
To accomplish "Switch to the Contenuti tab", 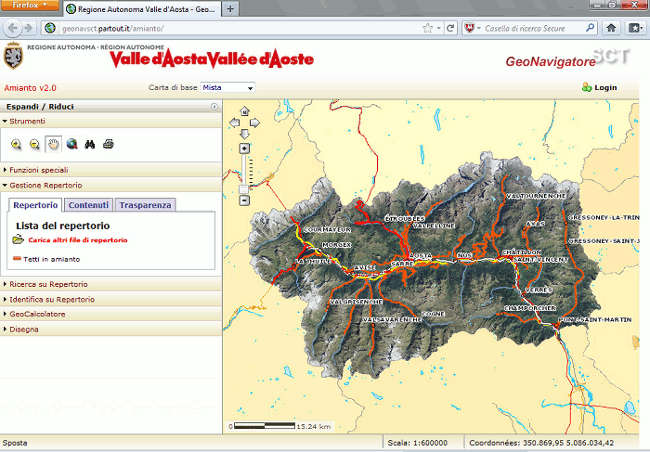I will [88, 205].
